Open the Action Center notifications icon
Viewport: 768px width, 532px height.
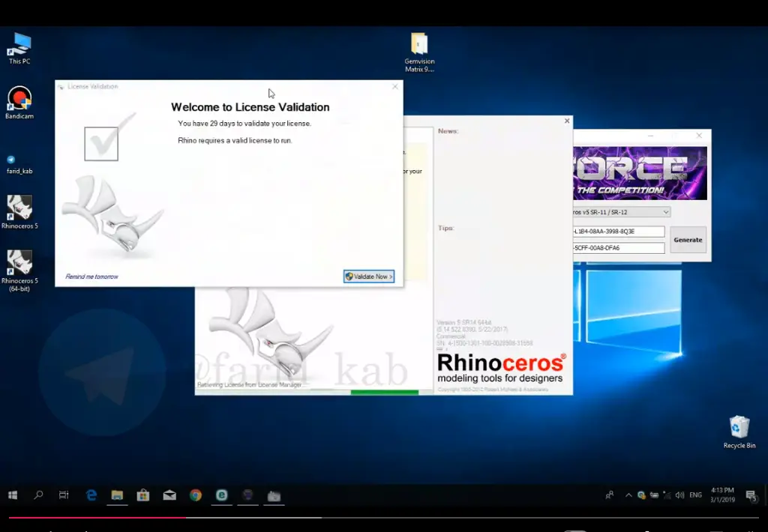pos(751,496)
